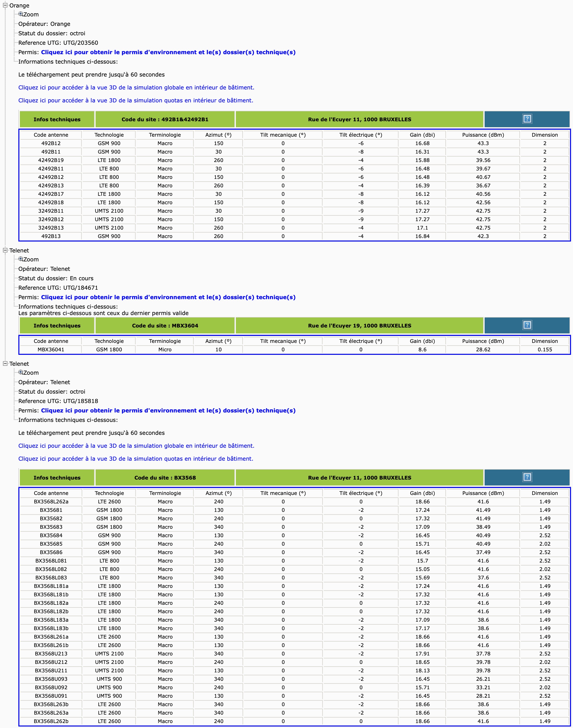
Task: Click power value 26.21 in BX3568 table
Action: pyautogui.click(x=483, y=679)
